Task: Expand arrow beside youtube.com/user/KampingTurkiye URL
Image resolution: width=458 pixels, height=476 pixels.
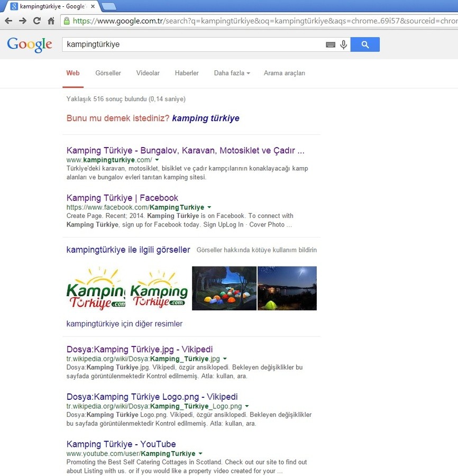Action: pos(200,454)
